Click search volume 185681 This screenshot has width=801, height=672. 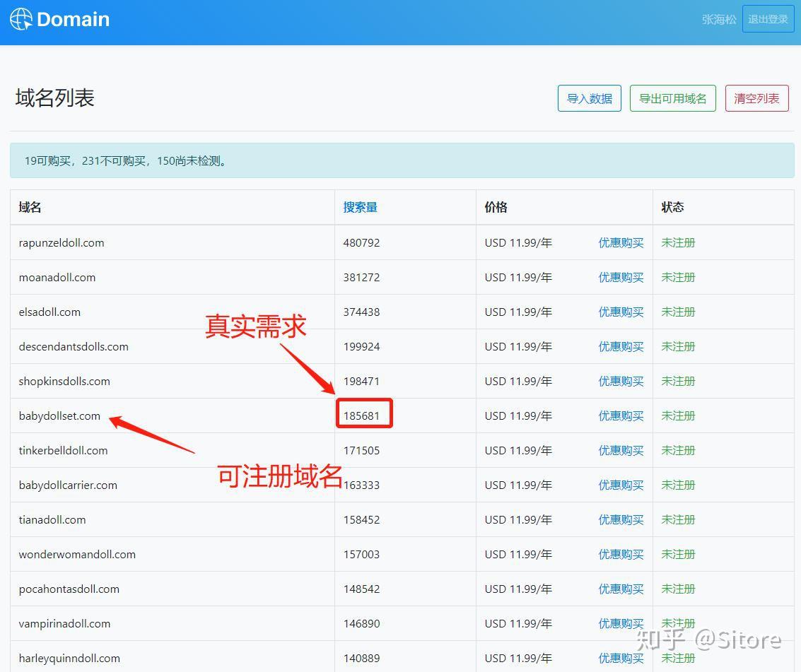click(x=362, y=415)
